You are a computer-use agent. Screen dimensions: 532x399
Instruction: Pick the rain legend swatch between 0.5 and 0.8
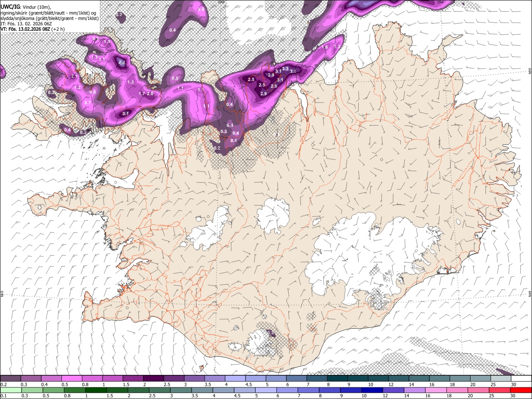[53, 390]
